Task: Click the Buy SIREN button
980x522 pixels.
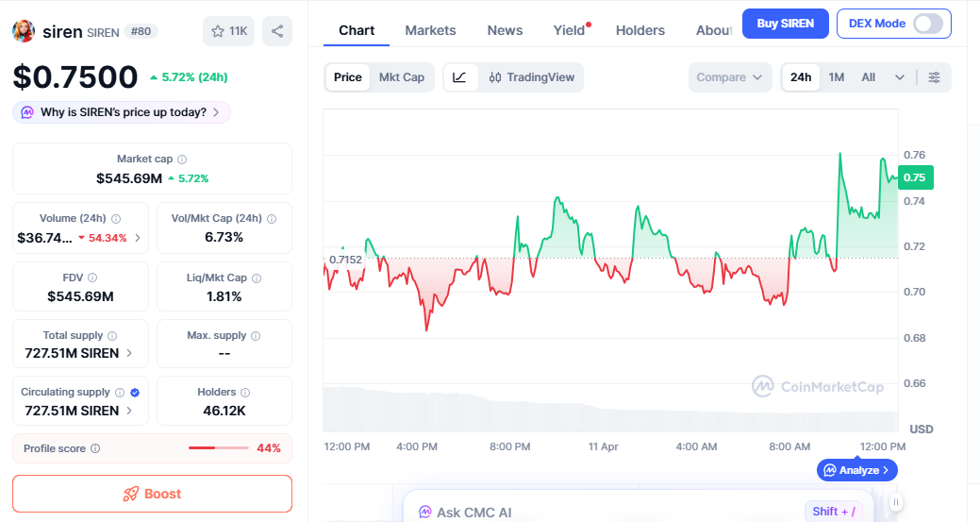Action: click(x=786, y=24)
